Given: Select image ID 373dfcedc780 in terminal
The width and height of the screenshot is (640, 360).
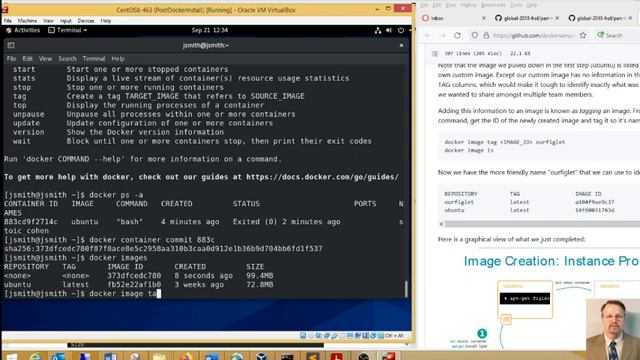Looking at the screenshot, I should [134, 276].
